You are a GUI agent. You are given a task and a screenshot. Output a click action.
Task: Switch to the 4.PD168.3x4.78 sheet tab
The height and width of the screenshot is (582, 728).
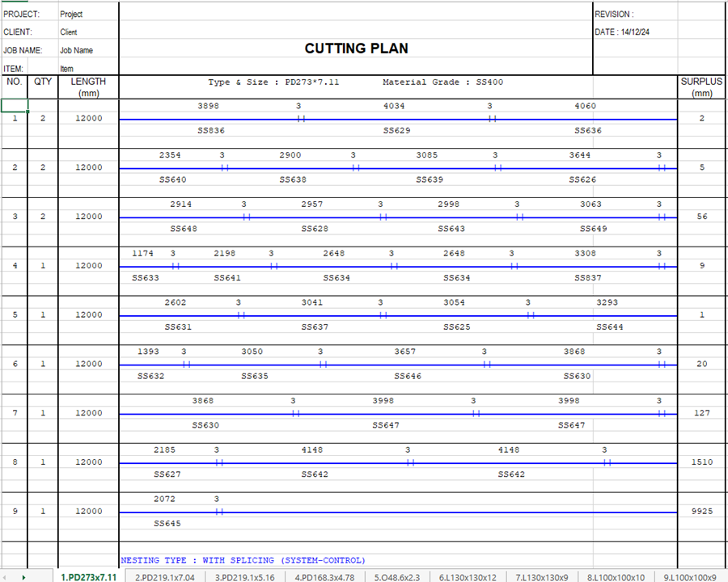[324, 577]
